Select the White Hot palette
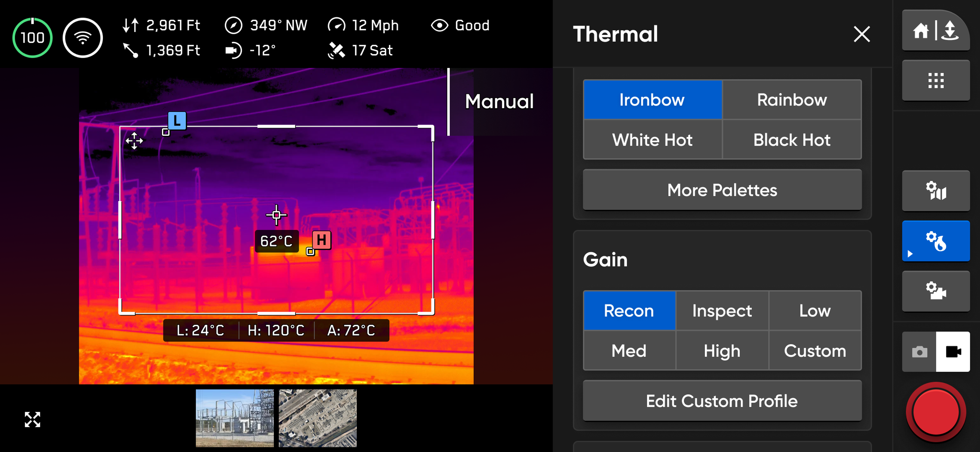 point(652,139)
